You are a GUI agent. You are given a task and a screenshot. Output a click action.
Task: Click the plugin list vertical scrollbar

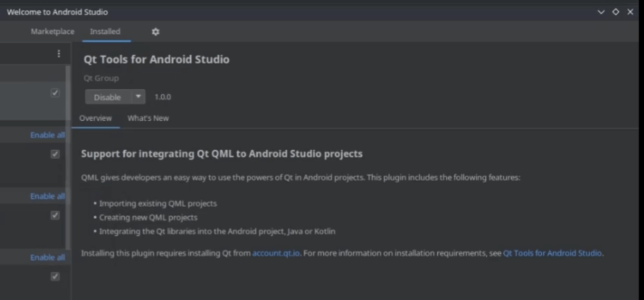coord(68,158)
